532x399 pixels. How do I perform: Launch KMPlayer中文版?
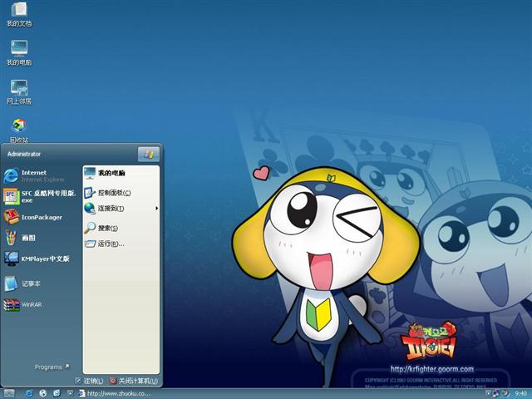(37, 259)
